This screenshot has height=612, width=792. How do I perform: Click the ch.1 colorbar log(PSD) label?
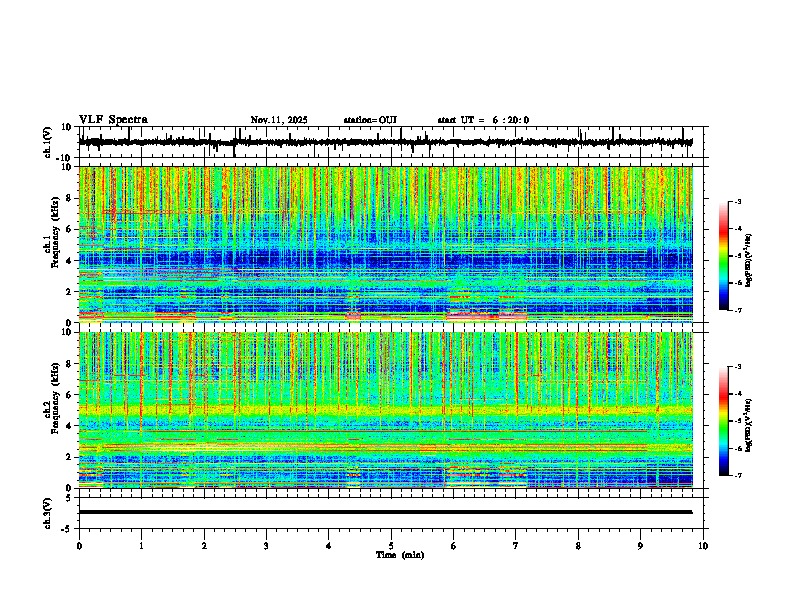click(x=748, y=260)
